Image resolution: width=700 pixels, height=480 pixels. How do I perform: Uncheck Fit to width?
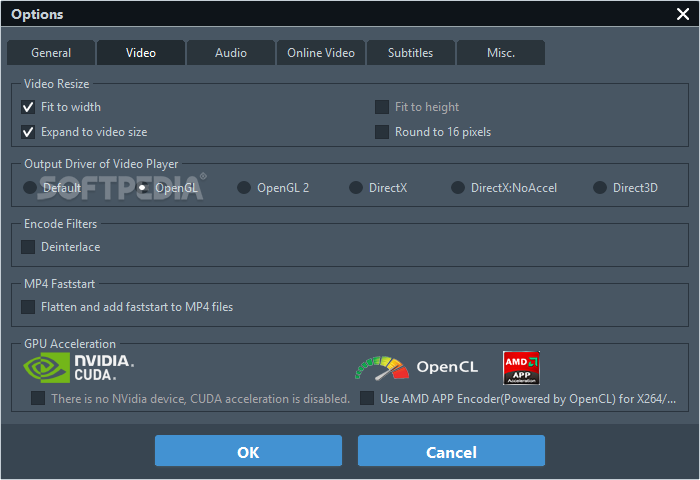pyautogui.click(x=28, y=107)
